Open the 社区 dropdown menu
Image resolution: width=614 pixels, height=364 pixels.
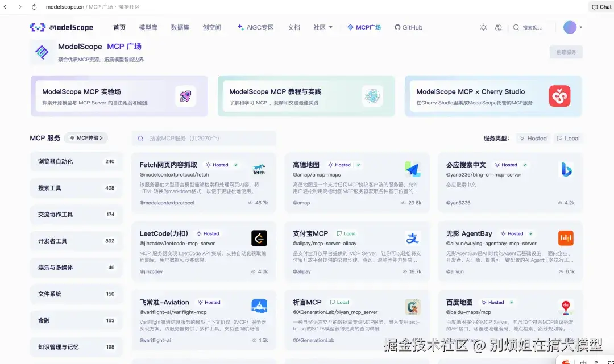(x=322, y=27)
